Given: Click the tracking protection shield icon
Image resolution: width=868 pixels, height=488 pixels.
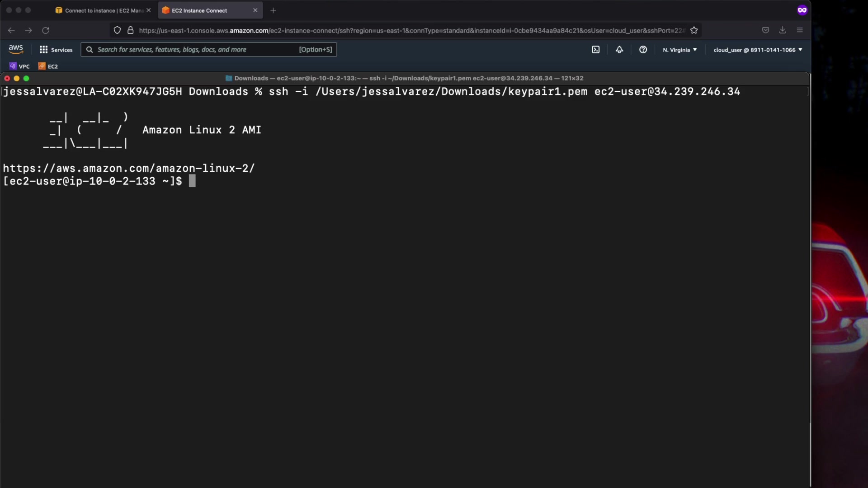Looking at the screenshot, I should (x=117, y=30).
